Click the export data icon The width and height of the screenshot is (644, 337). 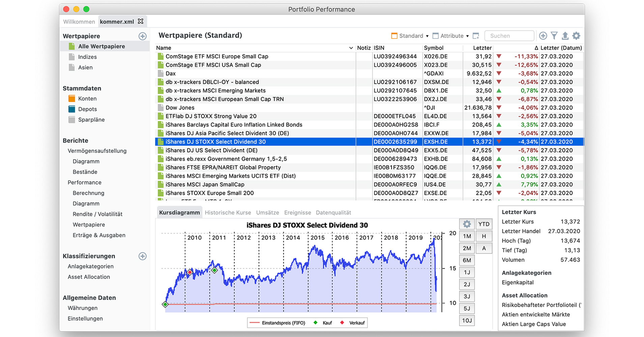coord(565,36)
